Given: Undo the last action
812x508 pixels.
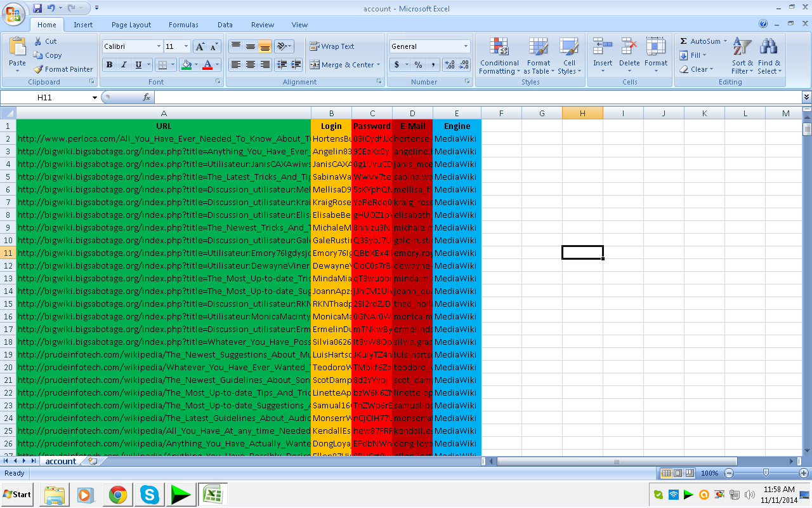Looking at the screenshot, I should (x=51, y=8).
